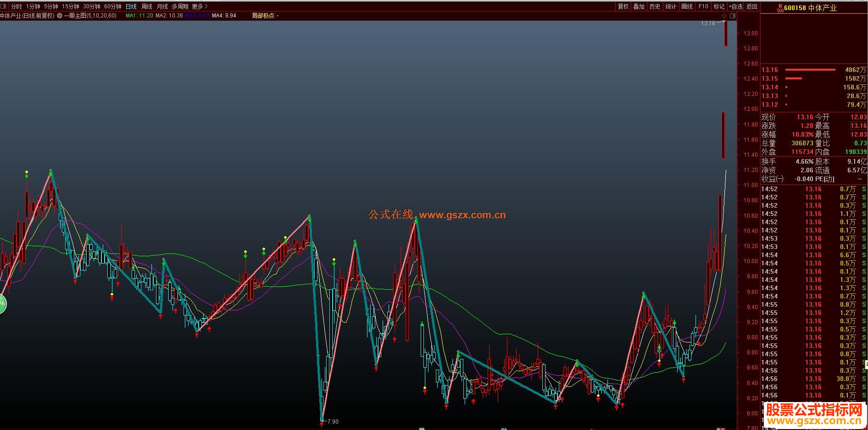Click the 13.16 high price marker
This screenshot has width=868, height=430.
(708, 23)
